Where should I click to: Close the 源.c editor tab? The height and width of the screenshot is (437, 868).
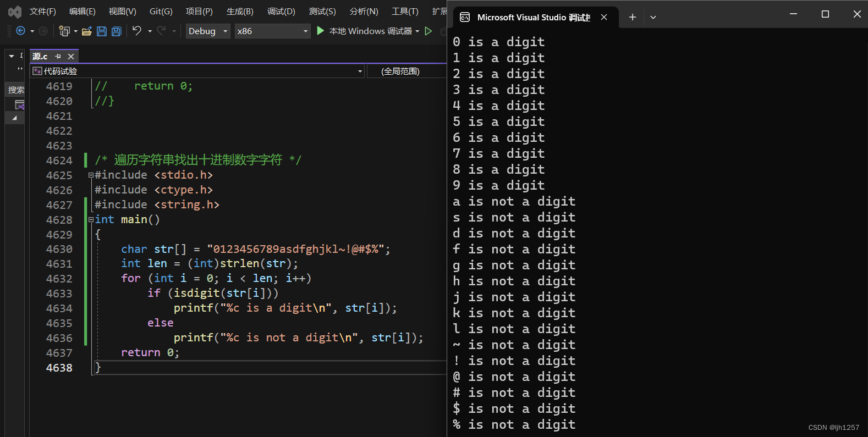tap(71, 57)
